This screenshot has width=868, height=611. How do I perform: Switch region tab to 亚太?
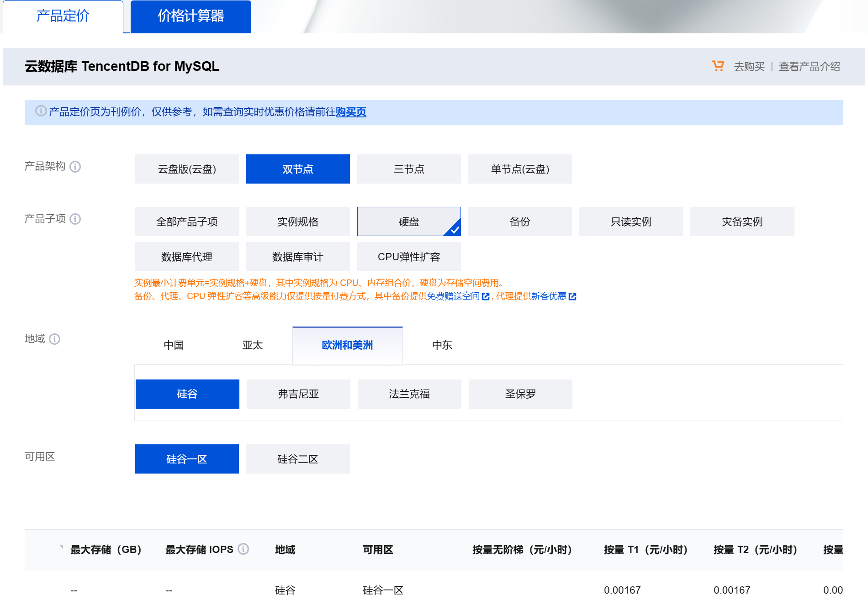253,345
